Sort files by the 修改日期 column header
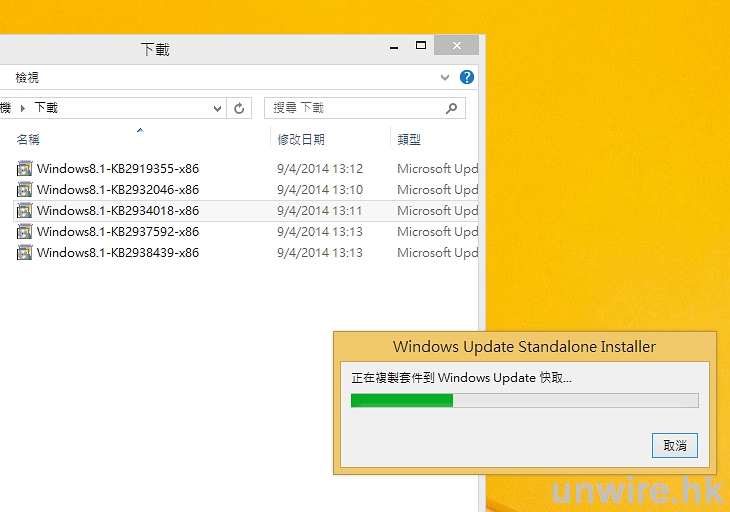 tap(301, 140)
